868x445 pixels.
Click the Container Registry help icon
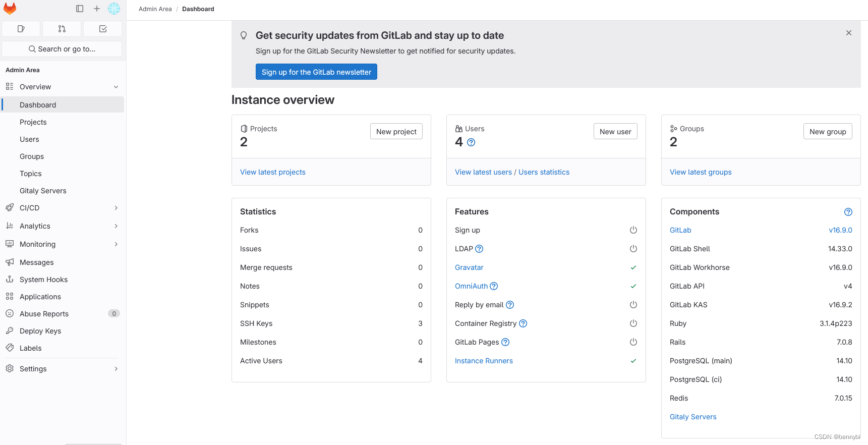[523, 323]
